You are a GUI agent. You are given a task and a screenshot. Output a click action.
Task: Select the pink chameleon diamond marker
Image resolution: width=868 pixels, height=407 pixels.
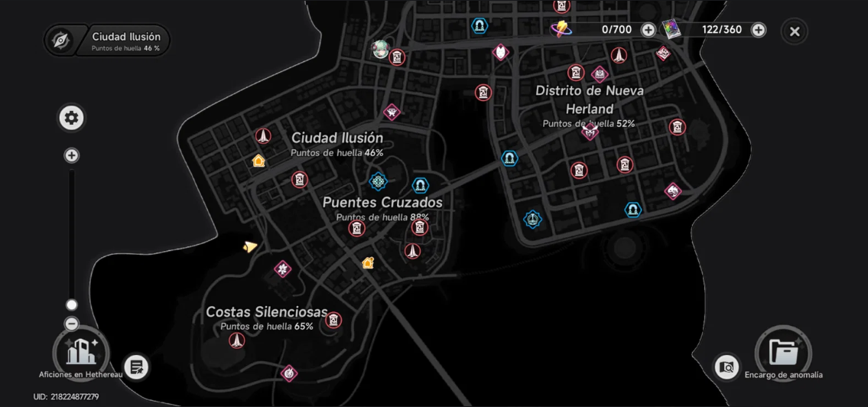coord(672,191)
